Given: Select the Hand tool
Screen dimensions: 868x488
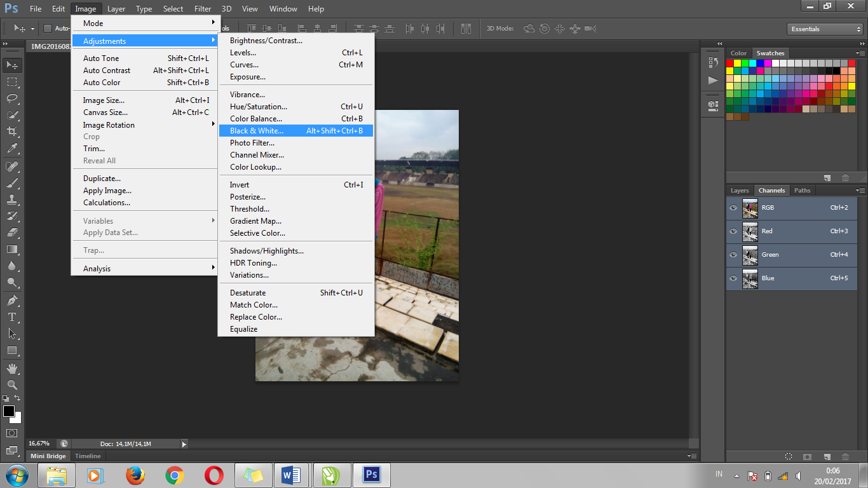Looking at the screenshot, I should (11, 367).
